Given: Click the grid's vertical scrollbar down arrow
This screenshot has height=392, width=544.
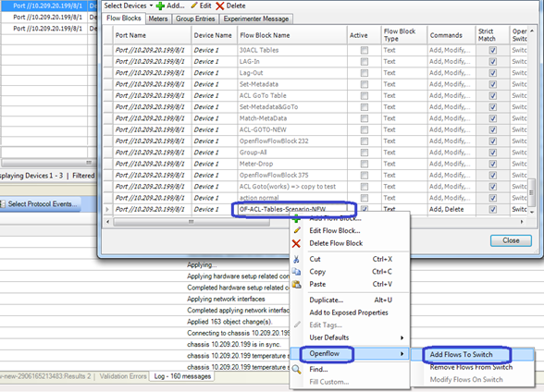Looking at the screenshot, I should (x=531, y=212).
